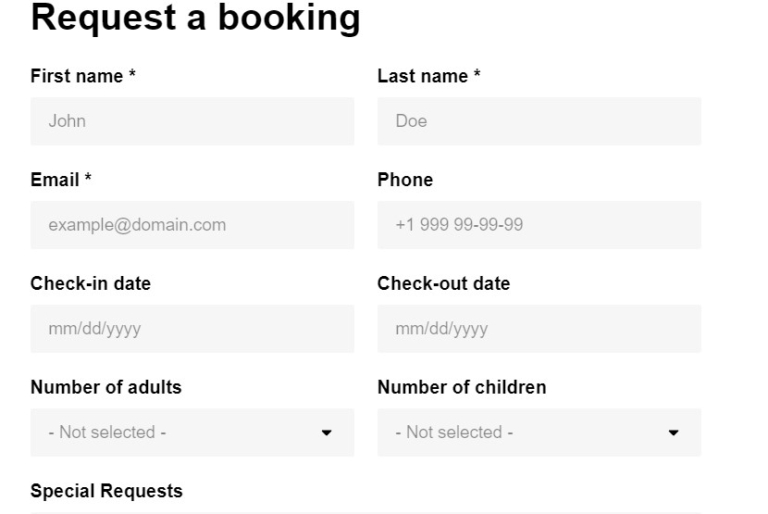Click the Check-out date label
The image size is (768, 514).
(444, 284)
